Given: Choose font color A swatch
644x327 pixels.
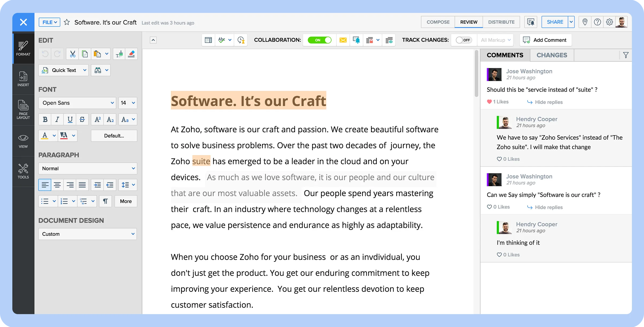Looking at the screenshot, I should tap(45, 136).
